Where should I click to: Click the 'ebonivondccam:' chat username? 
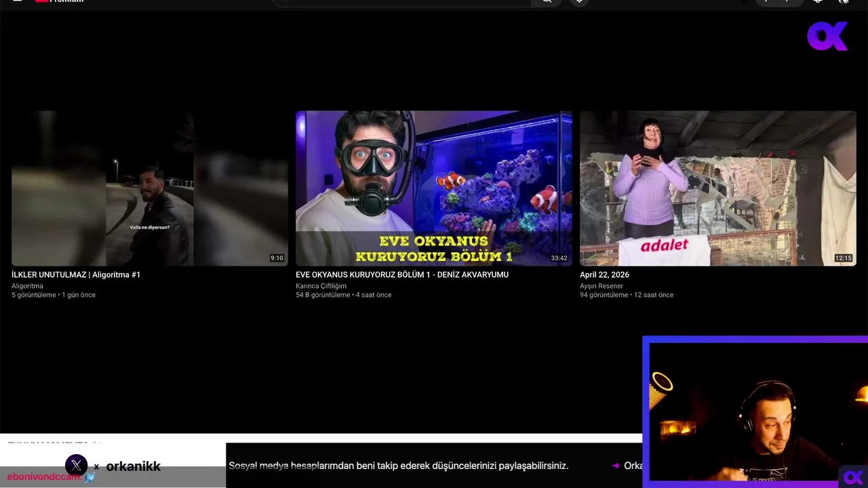(45, 476)
